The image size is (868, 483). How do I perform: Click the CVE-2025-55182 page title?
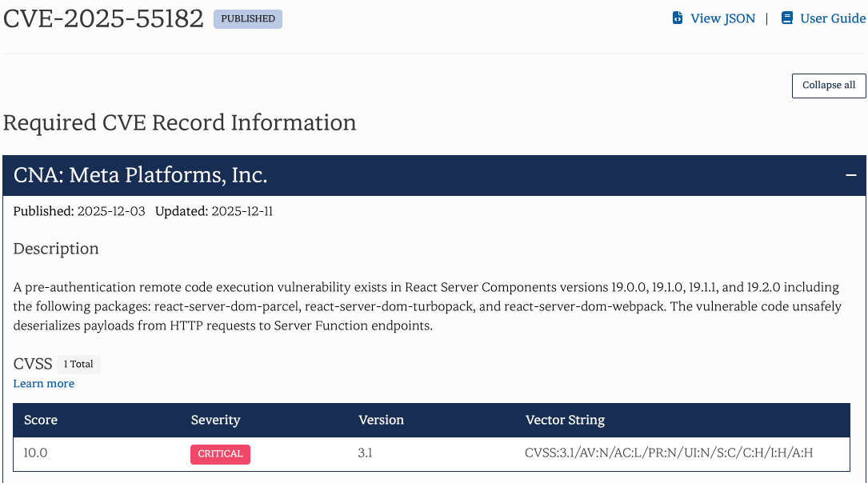(103, 18)
